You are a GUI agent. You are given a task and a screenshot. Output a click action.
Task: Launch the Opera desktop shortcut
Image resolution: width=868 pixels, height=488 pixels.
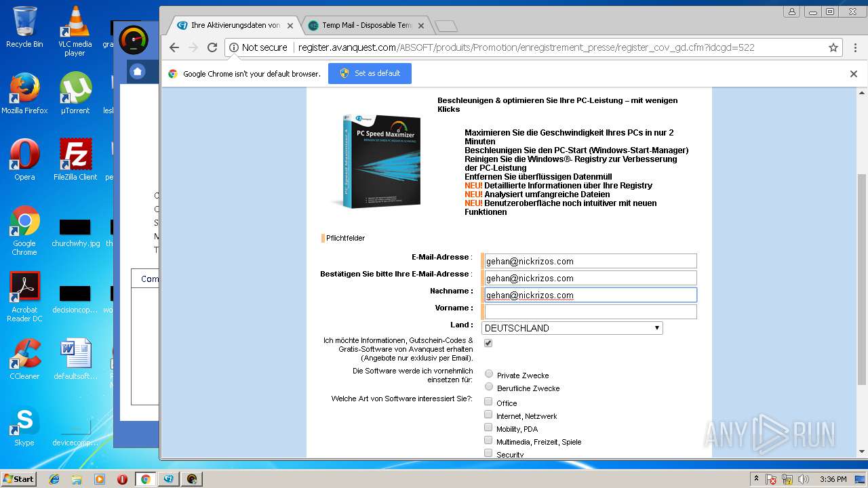tap(24, 160)
